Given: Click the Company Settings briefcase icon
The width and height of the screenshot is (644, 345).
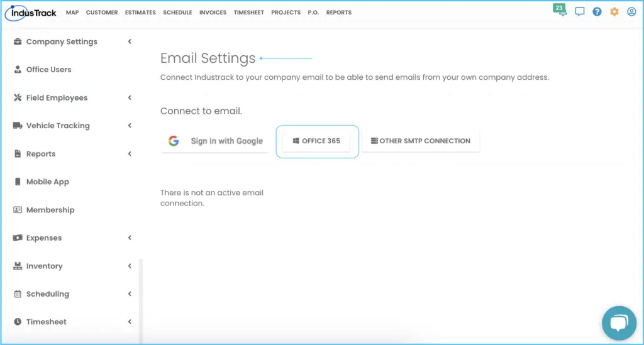Looking at the screenshot, I should [x=17, y=41].
